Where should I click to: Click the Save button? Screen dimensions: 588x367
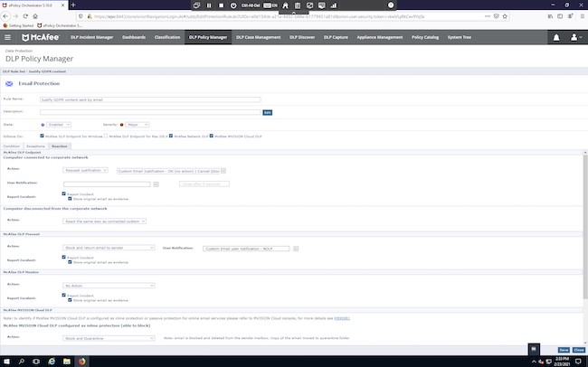564,350
